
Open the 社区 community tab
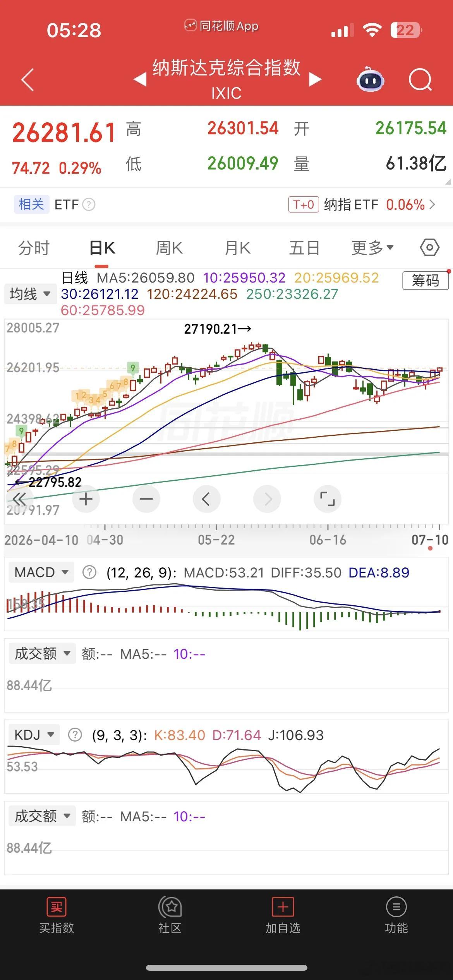(170, 915)
